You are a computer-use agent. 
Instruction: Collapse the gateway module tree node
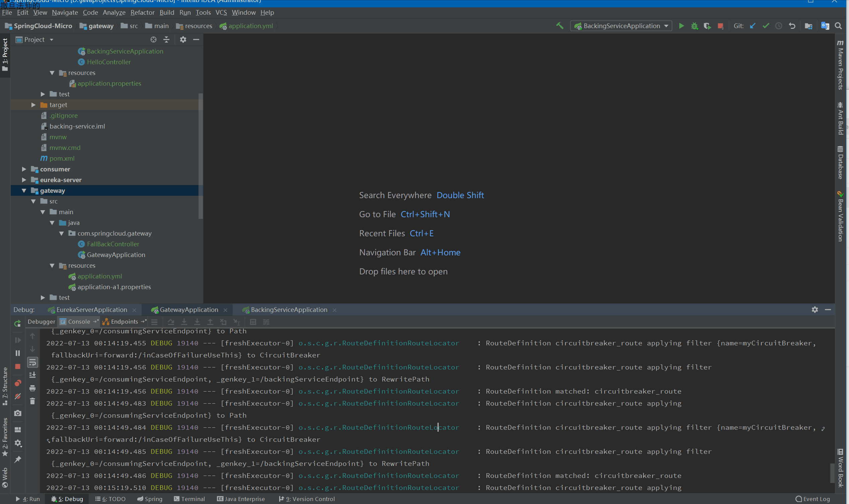24,190
